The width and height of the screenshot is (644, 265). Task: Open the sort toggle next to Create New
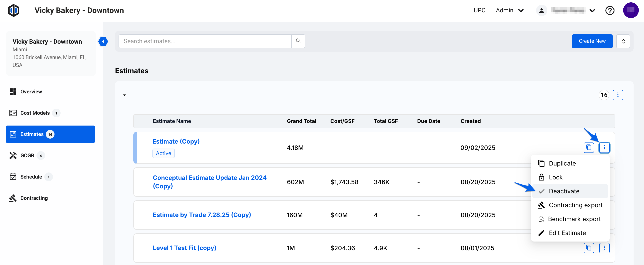click(x=623, y=41)
